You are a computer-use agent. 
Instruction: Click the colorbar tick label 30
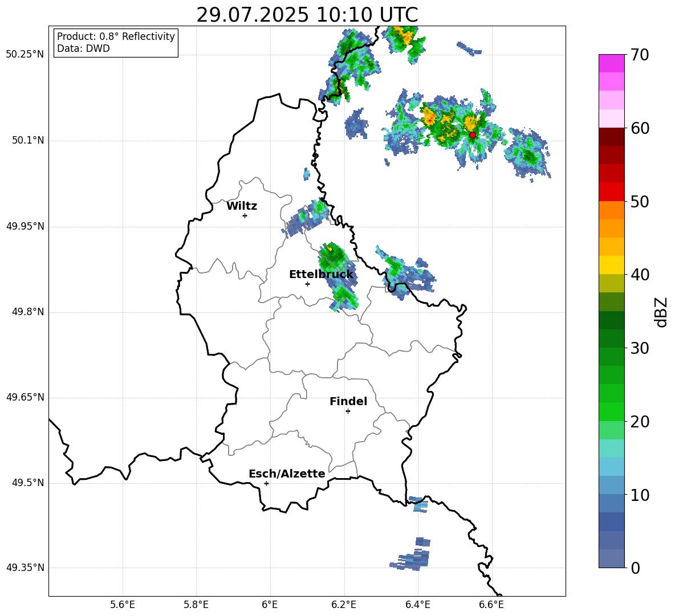[640, 348]
